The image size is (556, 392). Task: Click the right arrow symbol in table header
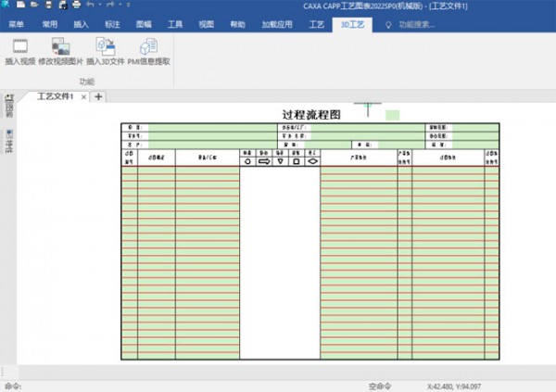point(264,161)
